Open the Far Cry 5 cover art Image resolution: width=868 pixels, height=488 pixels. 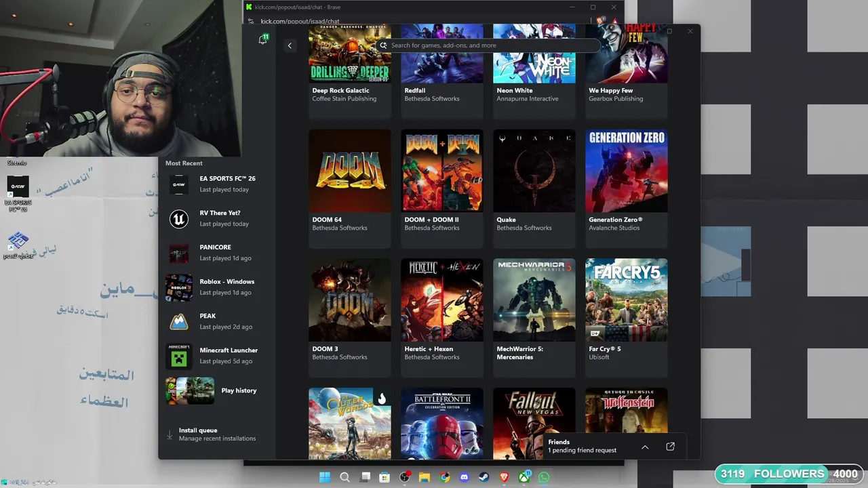627,300
